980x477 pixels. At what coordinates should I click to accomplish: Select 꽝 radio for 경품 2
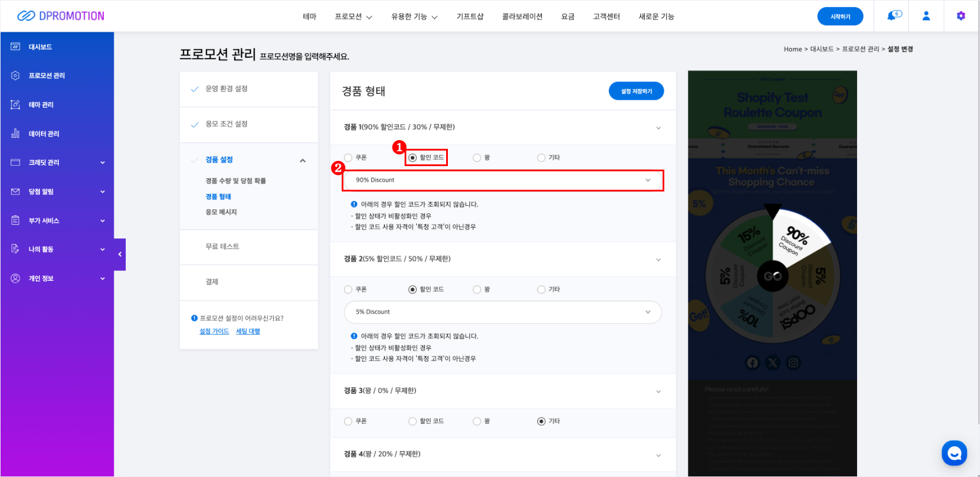(477, 290)
